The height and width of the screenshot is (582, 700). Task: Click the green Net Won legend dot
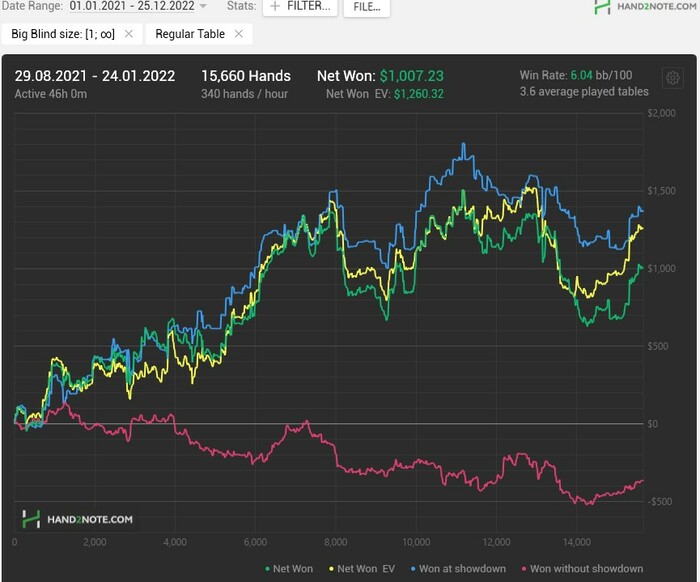(267, 569)
